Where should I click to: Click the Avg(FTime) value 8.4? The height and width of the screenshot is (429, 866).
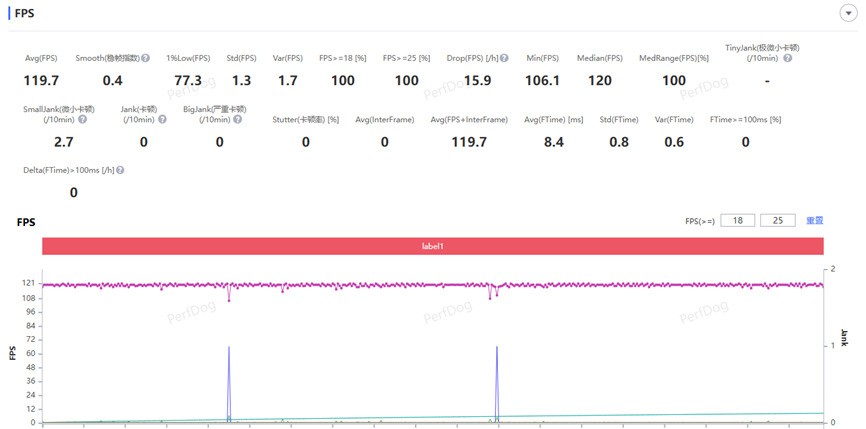pos(554,142)
